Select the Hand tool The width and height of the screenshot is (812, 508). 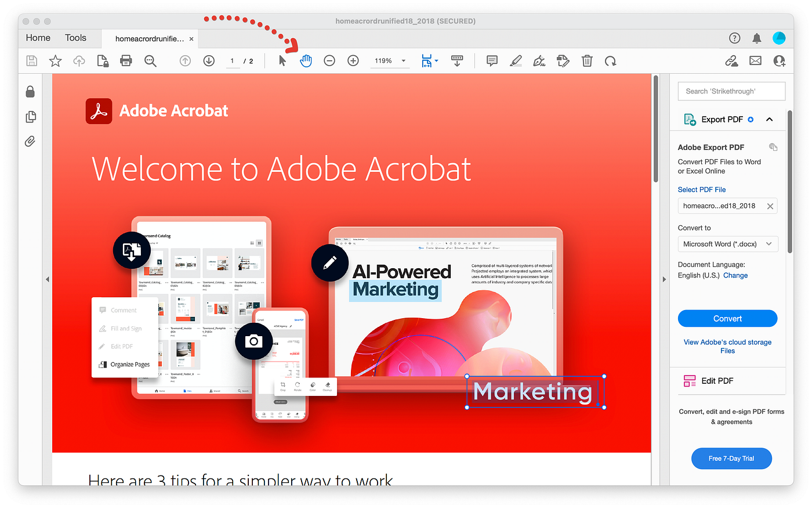(x=306, y=60)
